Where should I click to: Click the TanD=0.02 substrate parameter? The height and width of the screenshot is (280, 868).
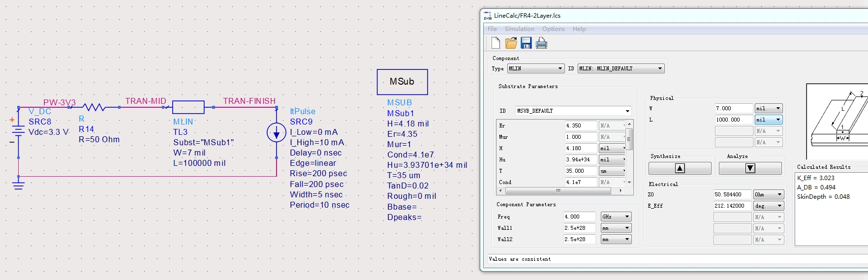[x=408, y=186]
